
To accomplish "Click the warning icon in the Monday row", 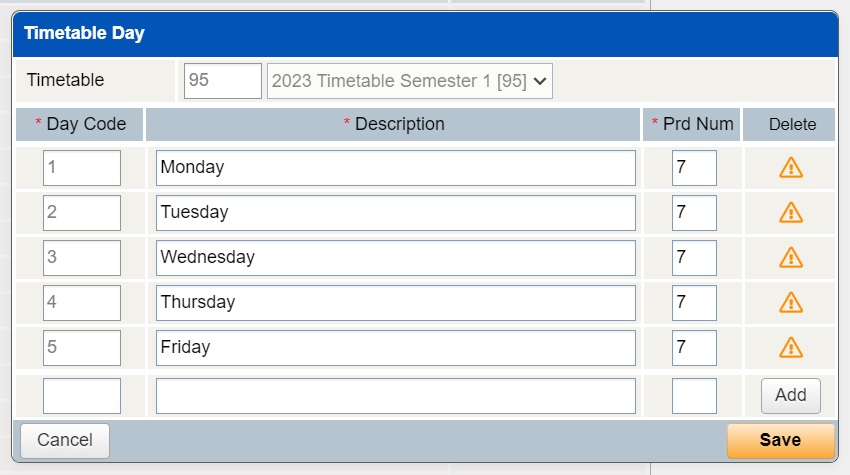I will pyautogui.click(x=790, y=168).
